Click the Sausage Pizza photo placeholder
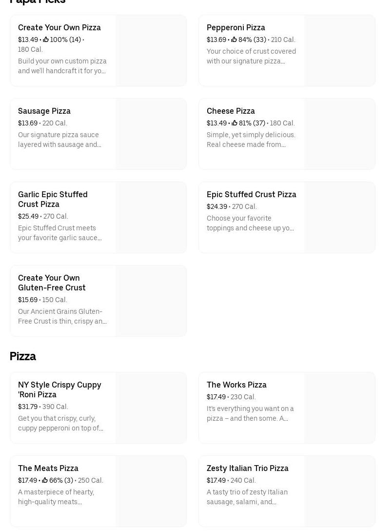Screen dimensions: 392x532 (x=151, y=134)
